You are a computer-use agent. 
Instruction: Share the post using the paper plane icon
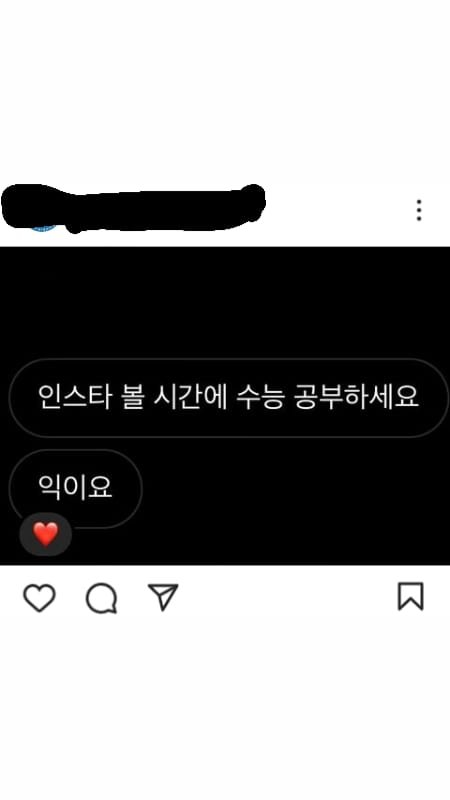coord(163,597)
